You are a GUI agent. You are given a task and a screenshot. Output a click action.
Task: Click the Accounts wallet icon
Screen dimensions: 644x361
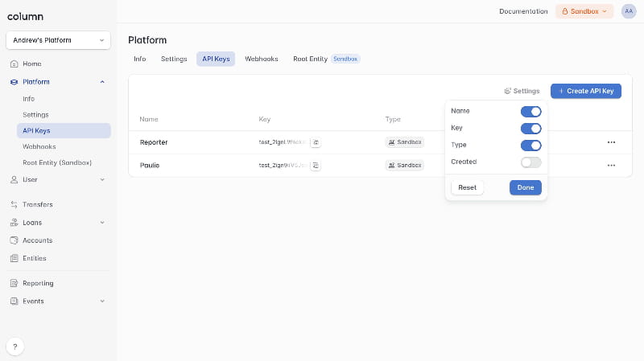coord(14,240)
